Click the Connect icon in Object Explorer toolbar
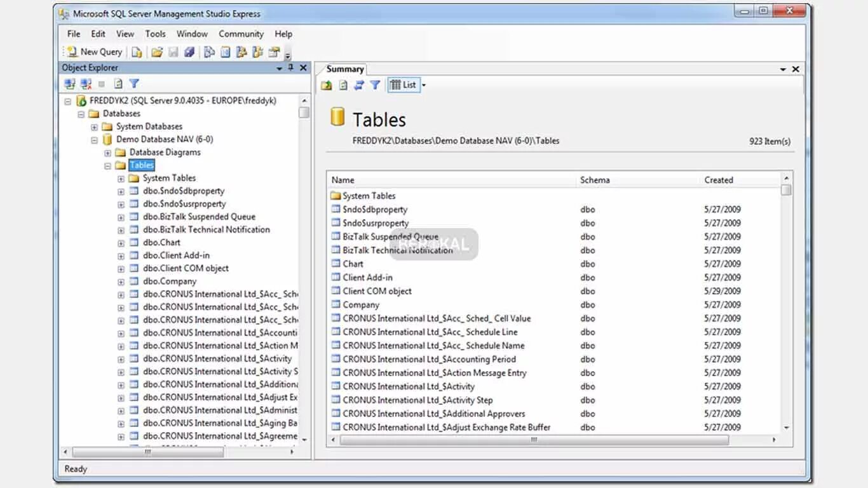This screenshot has width=868, height=488. pyautogui.click(x=70, y=83)
